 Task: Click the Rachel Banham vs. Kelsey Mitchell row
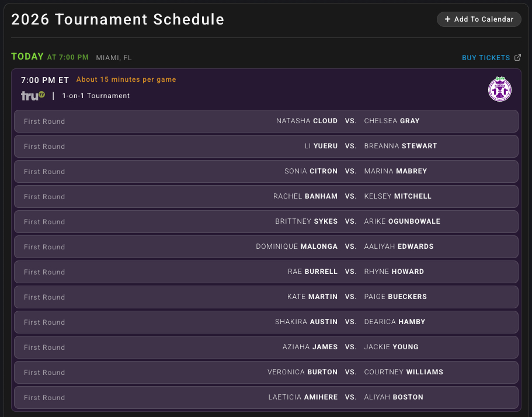pos(266,197)
